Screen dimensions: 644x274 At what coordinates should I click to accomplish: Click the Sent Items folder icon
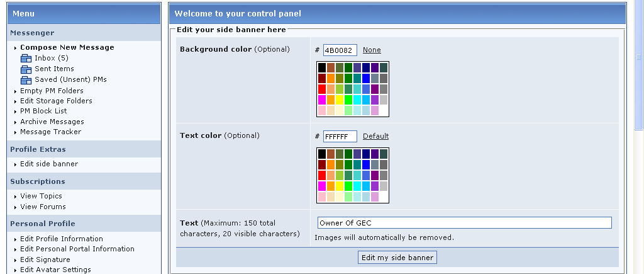26,69
